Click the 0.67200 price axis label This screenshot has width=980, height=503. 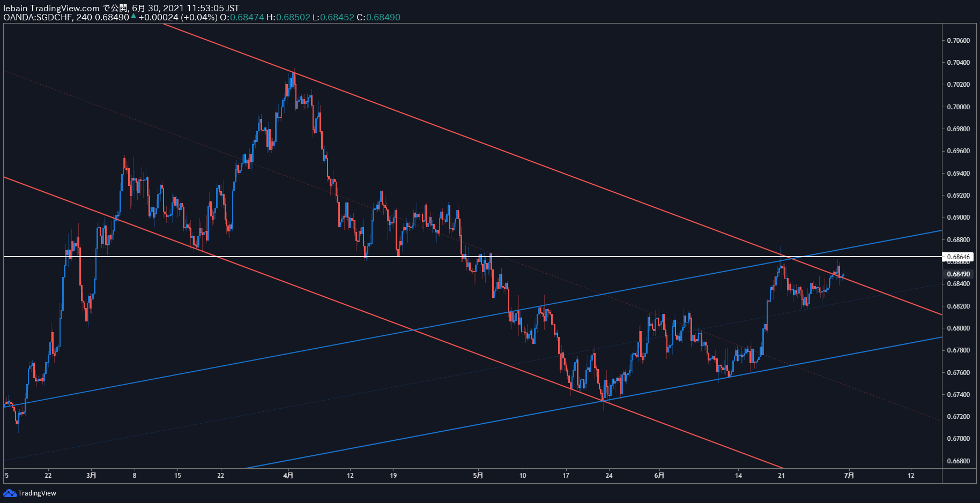(958, 417)
